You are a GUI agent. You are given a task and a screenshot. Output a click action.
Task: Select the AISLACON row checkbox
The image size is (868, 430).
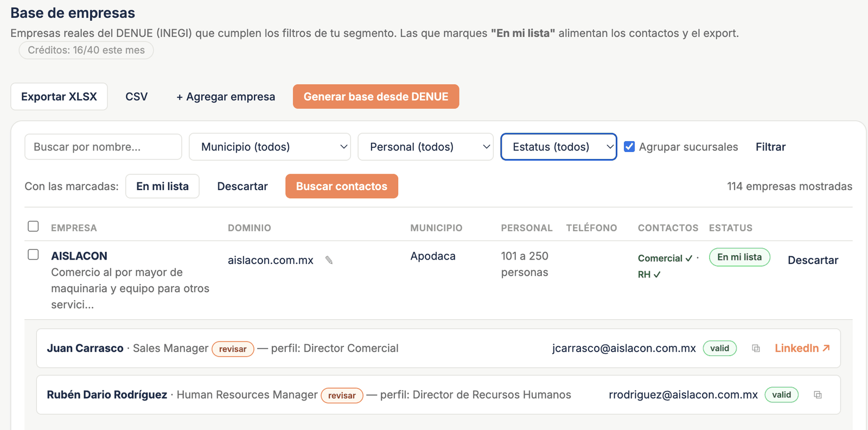pos(33,254)
